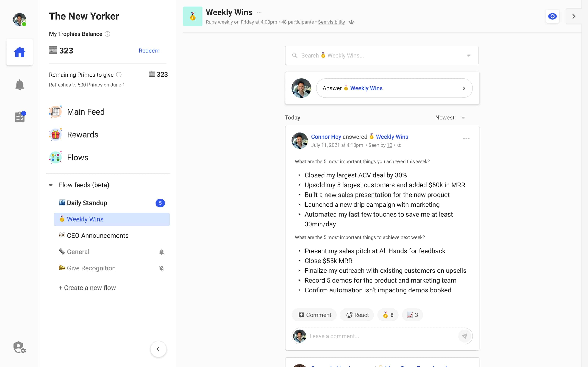Unmute notifications for Give Recognition

pyautogui.click(x=162, y=268)
